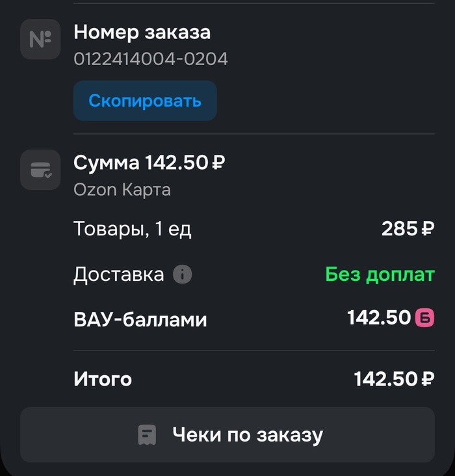Image resolution: width=455 pixels, height=476 pixels.
Task: Tap the Товары, 1 ед label
Action: (x=133, y=229)
